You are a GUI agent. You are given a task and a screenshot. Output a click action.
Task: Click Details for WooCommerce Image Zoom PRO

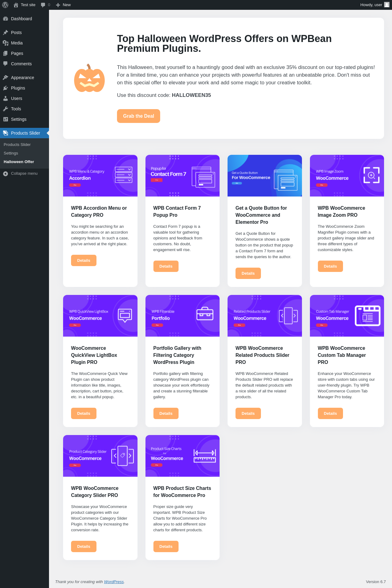(330, 266)
